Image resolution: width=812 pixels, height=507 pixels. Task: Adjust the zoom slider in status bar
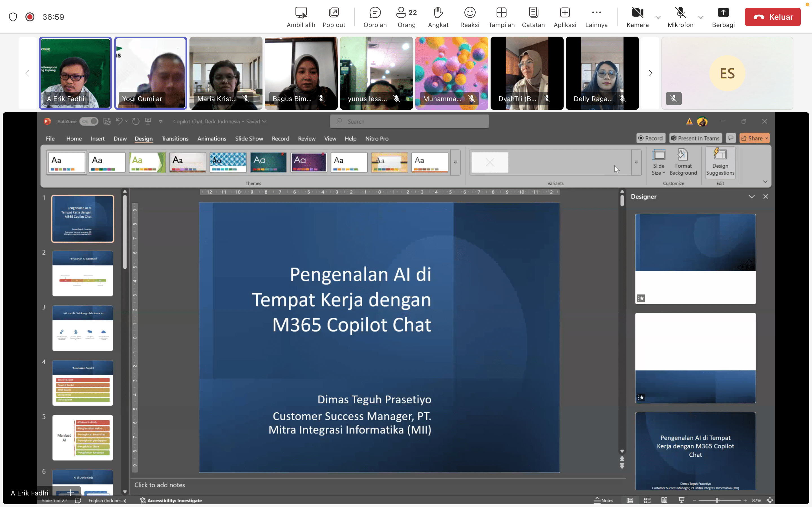click(717, 500)
